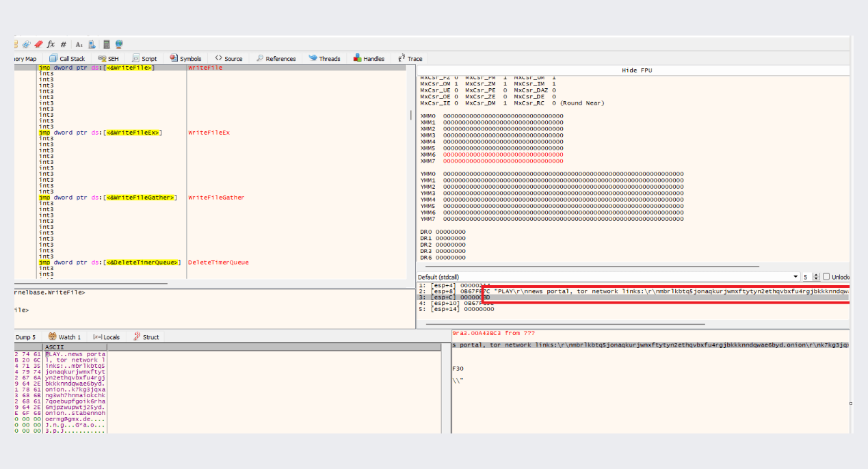Open the font settings A toolbar icon

pyautogui.click(x=79, y=44)
